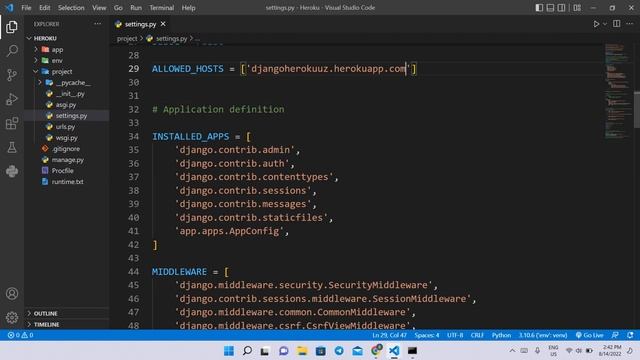Open the Extensions view
The image size is (640, 360).
click(x=12, y=123)
